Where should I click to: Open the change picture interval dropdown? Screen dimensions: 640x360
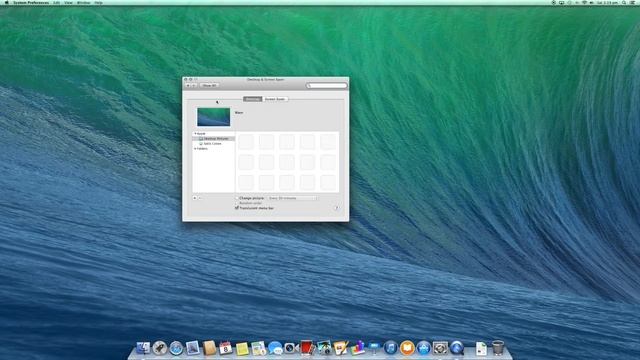click(292, 198)
